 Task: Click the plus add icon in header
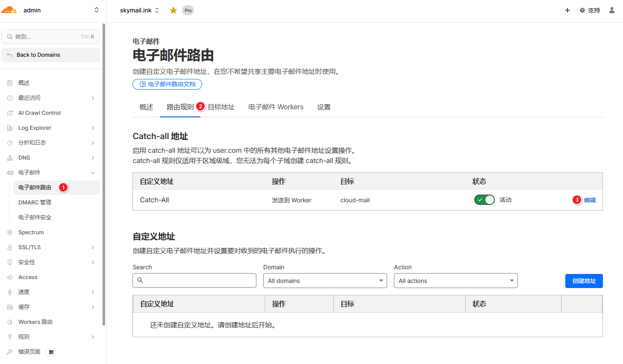(x=567, y=10)
